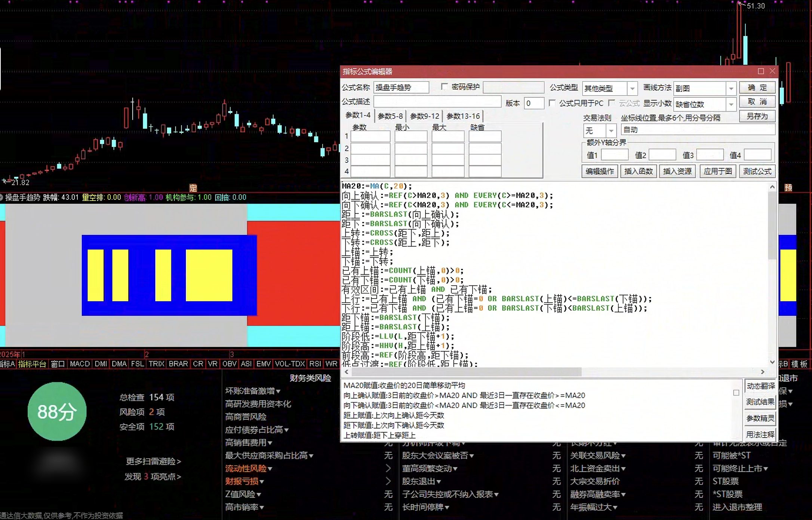
Task: Click the orange 预 marker on chart
Action: click(x=788, y=188)
